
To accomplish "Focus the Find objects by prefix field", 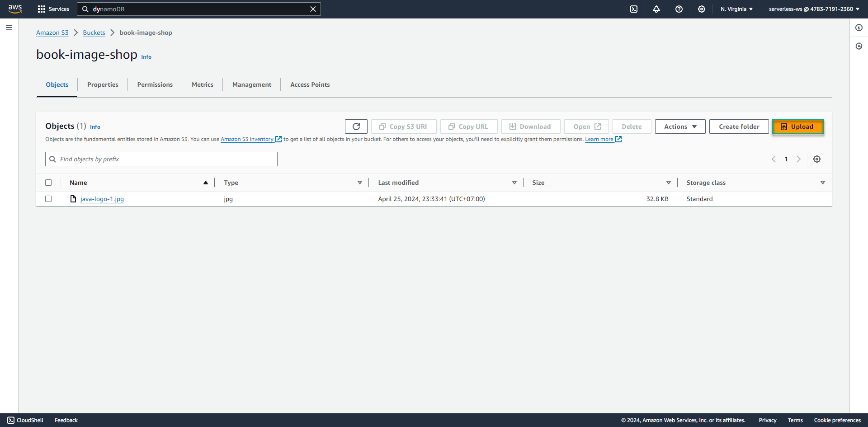I will tap(161, 159).
